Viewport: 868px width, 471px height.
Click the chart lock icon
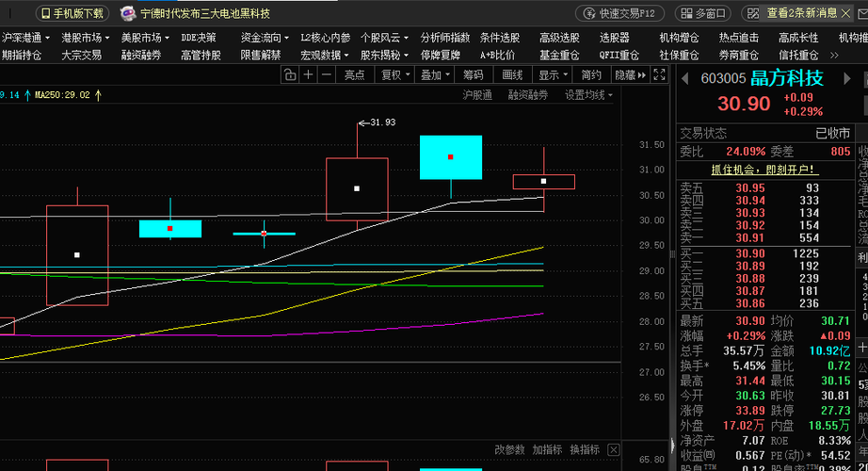click(290, 74)
